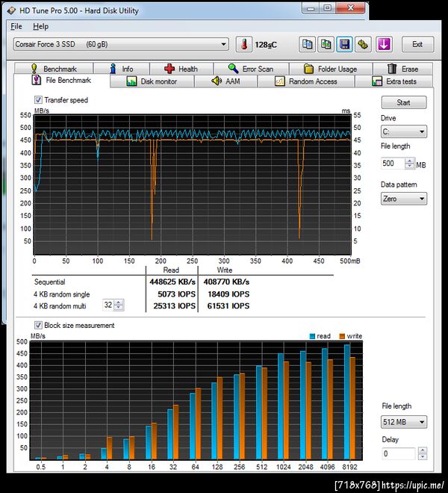Open the Random Access tab
The image size is (448, 493).
tap(306, 81)
